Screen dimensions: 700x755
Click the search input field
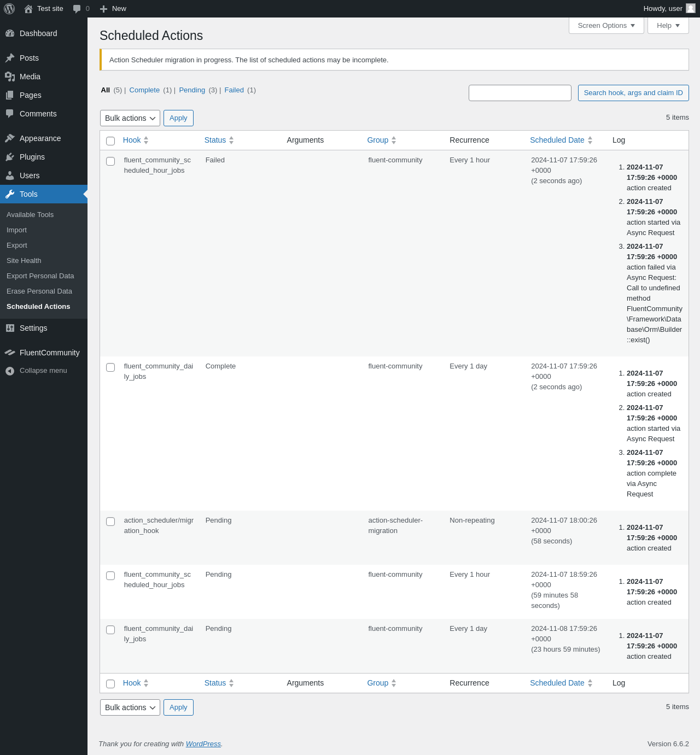(x=520, y=93)
